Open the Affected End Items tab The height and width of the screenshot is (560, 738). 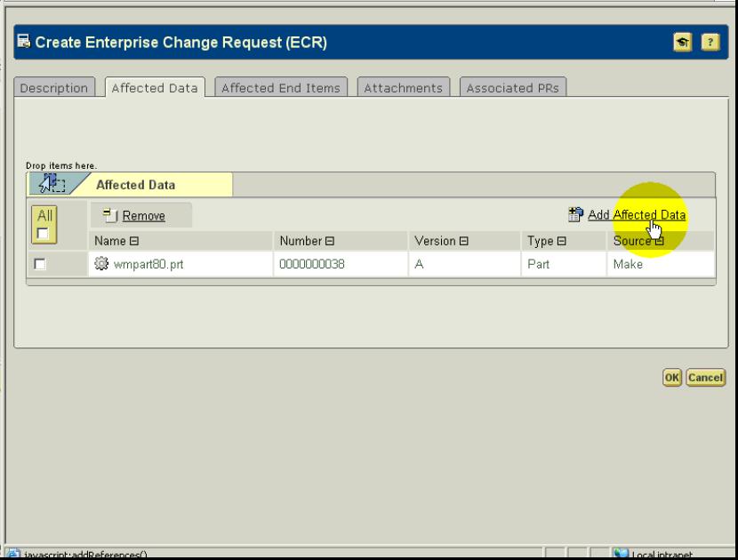point(280,88)
